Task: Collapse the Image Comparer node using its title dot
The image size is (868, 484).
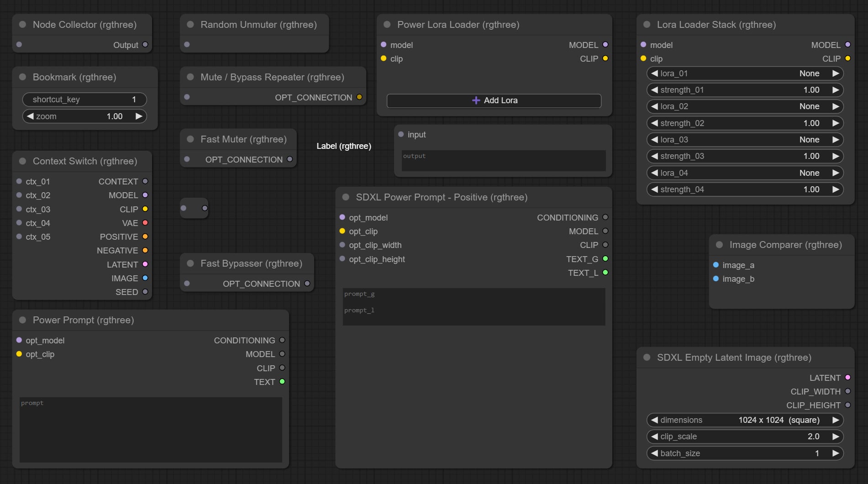Action: click(719, 245)
